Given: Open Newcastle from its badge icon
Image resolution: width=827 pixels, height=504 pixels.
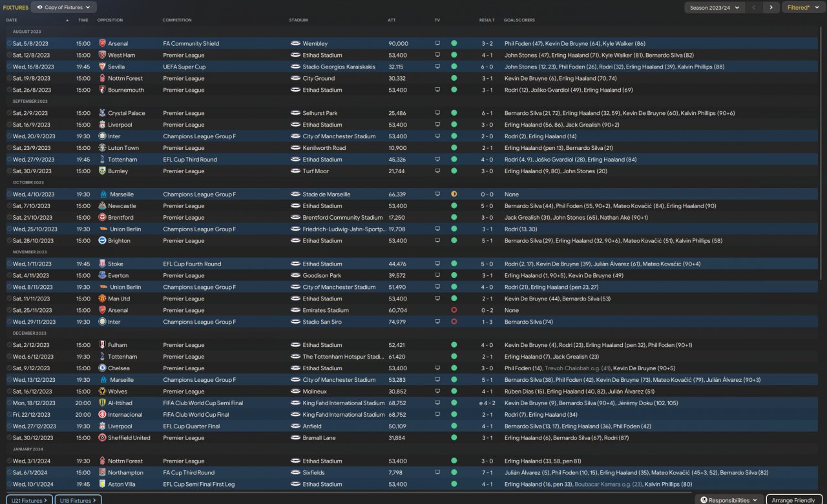Looking at the screenshot, I should click(102, 206).
